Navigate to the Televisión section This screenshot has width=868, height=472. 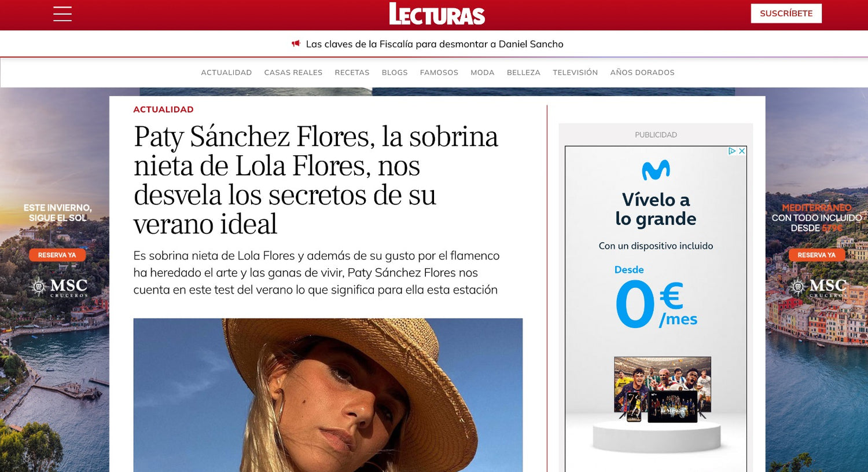tap(575, 72)
